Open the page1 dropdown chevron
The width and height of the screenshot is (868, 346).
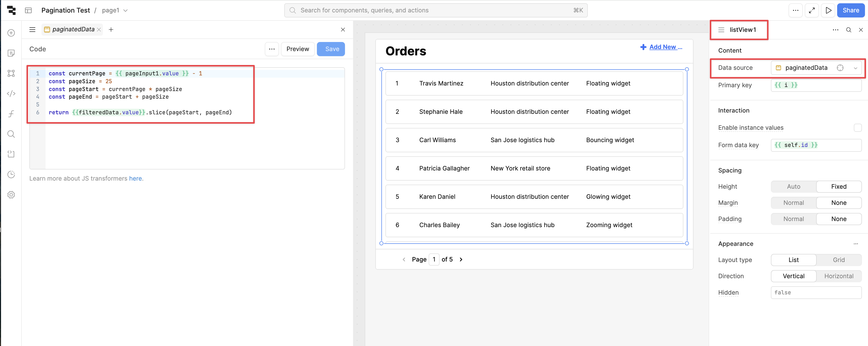126,10
